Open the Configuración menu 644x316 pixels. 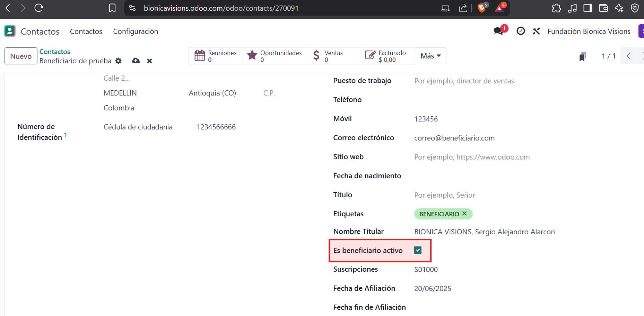(136, 31)
